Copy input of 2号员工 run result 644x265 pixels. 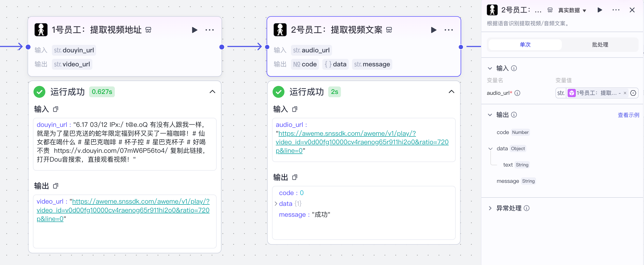click(295, 109)
